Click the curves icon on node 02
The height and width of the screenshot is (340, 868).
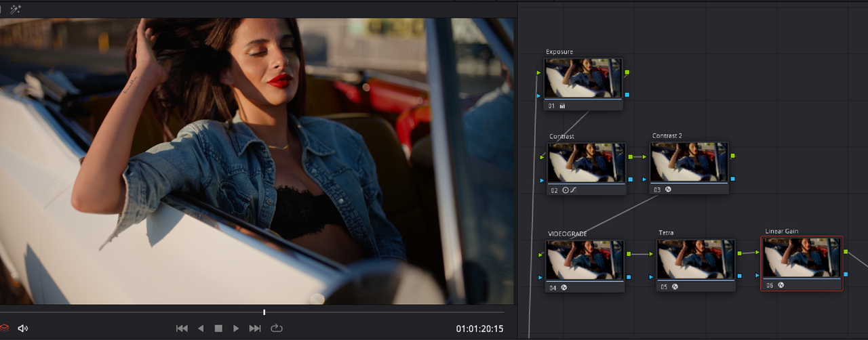coord(574,190)
